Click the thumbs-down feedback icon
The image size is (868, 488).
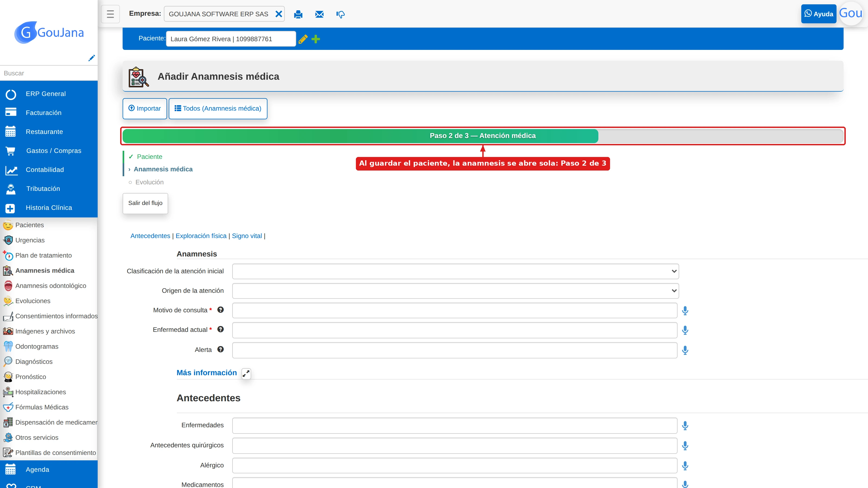click(x=340, y=14)
